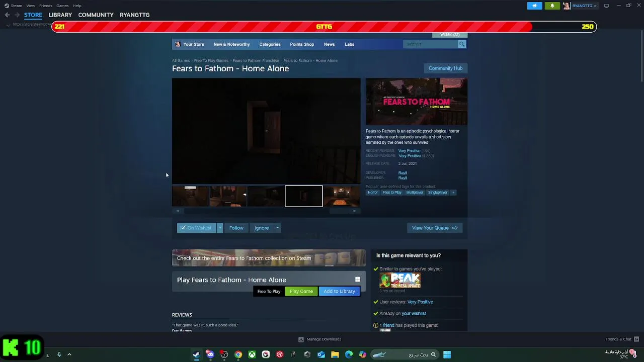Viewport: 644px width, 362px height.
Task: Click the announcements megaphone icon
Action: (535, 6)
